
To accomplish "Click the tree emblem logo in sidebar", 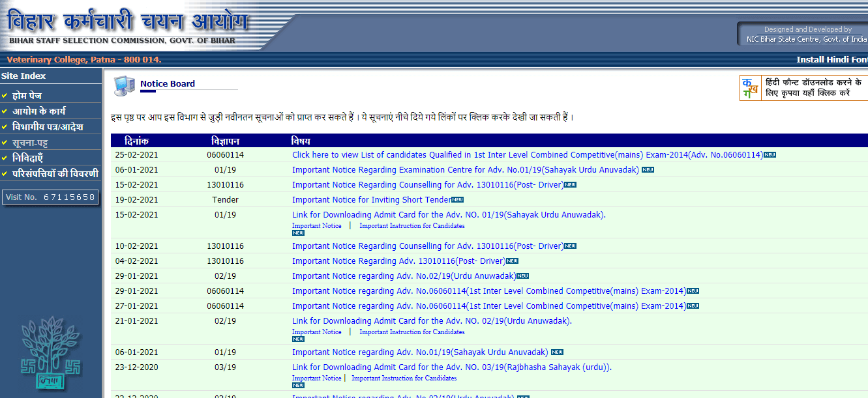I will coord(50,354).
